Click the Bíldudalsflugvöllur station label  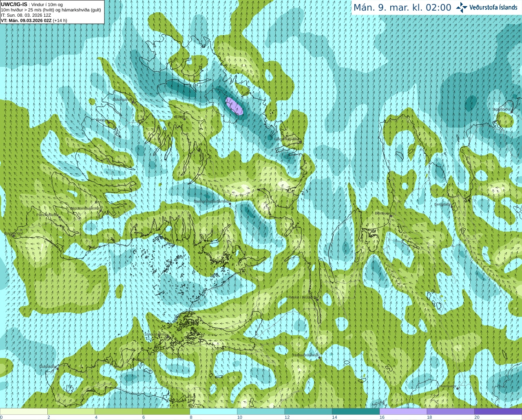pyautogui.click(x=85, y=208)
